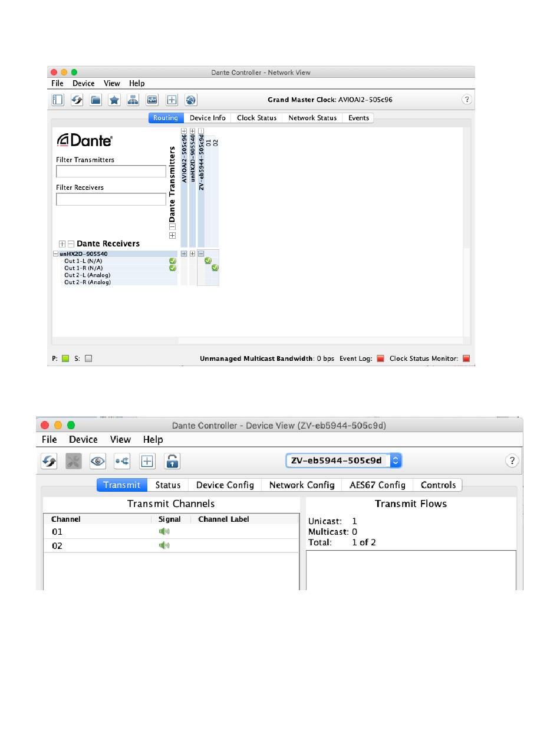Viewport: 560px width, 747px height.
Task: Switch to the Clock Status tab
Action: point(256,118)
